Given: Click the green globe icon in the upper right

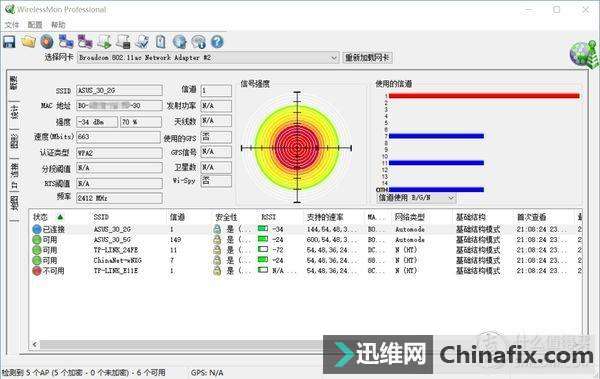Looking at the screenshot, I should click(x=583, y=54).
